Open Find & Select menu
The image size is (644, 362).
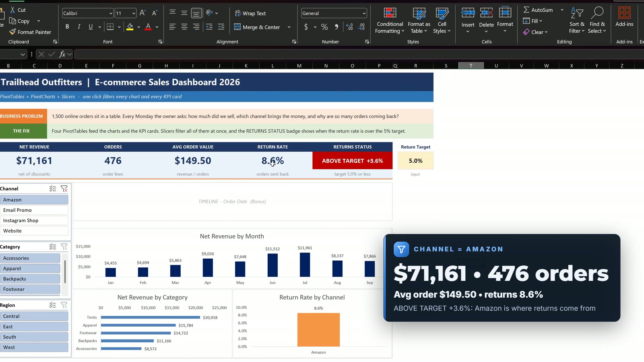pos(597,21)
